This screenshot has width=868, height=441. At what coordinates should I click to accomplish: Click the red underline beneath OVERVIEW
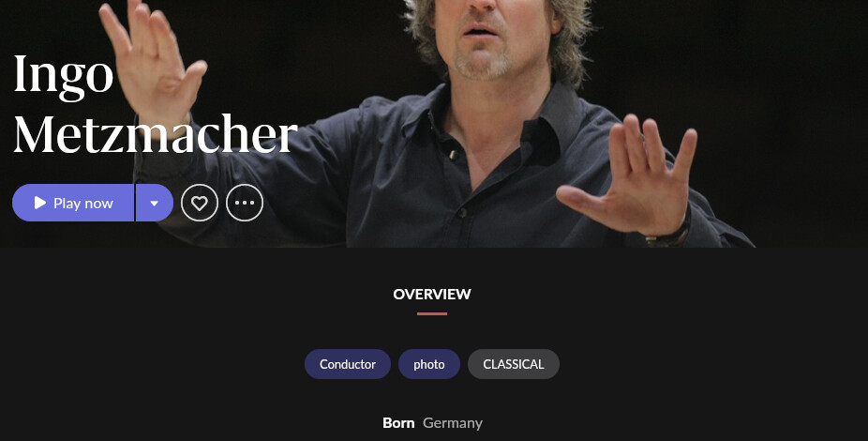pyautogui.click(x=432, y=313)
